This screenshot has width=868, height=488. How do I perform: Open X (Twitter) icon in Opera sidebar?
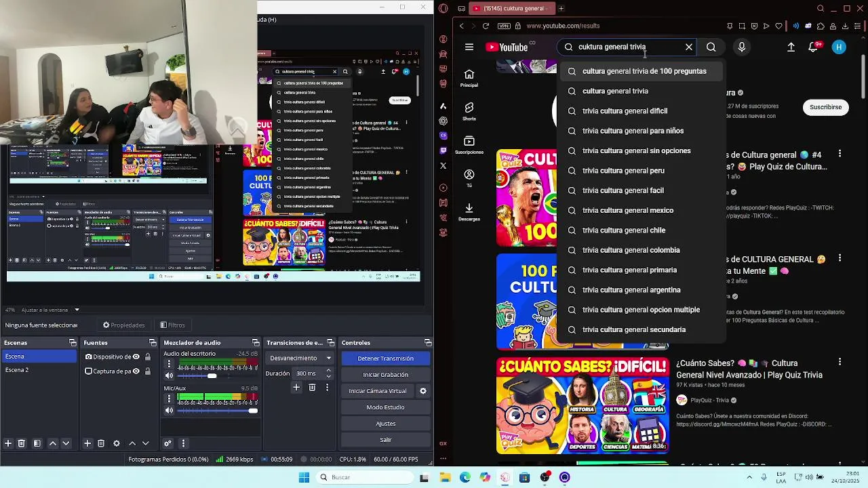(x=443, y=165)
